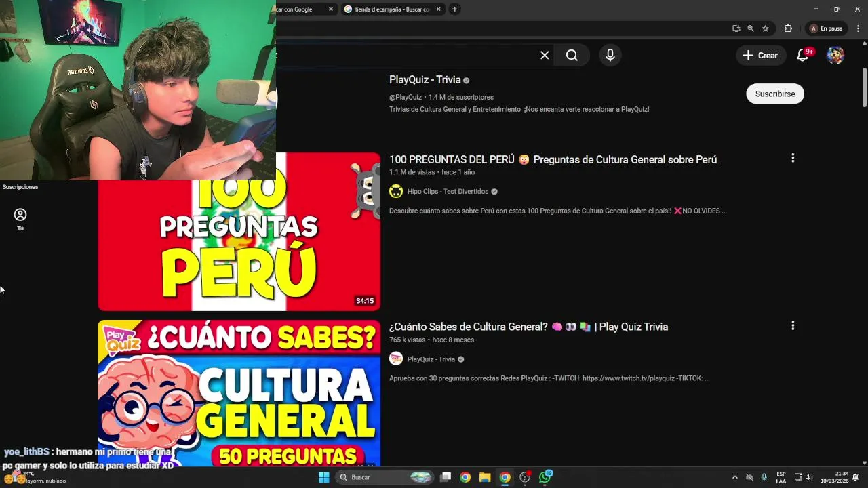Change the ESP LAA keyboard language
The width and height of the screenshot is (868, 488).
(781, 477)
